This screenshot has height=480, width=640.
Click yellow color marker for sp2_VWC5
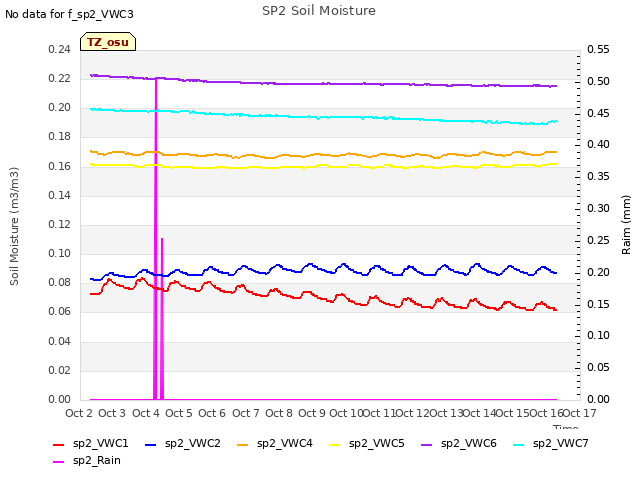click(335, 444)
